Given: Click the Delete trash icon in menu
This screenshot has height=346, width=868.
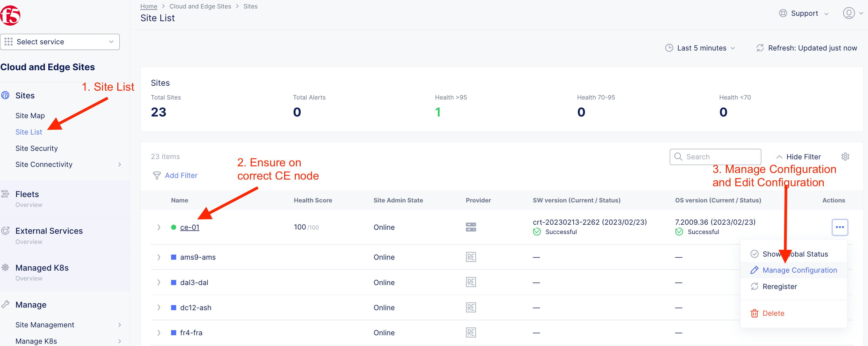Looking at the screenshot, I should (x=754, y=313).
